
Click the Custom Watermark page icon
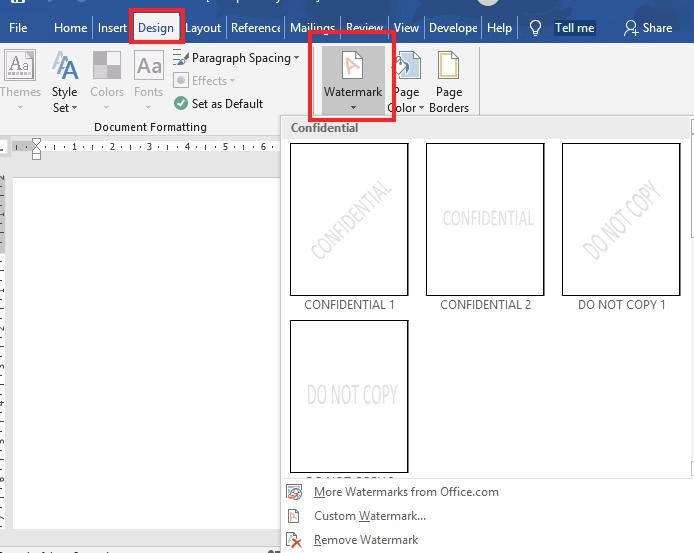tap(293, 516)
